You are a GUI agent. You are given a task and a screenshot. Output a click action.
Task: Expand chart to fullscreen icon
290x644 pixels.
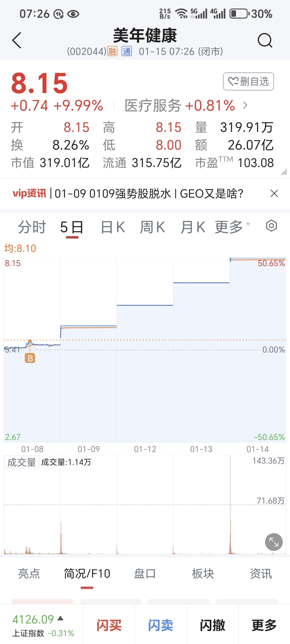pyautogui.click(x=274, y=542)
